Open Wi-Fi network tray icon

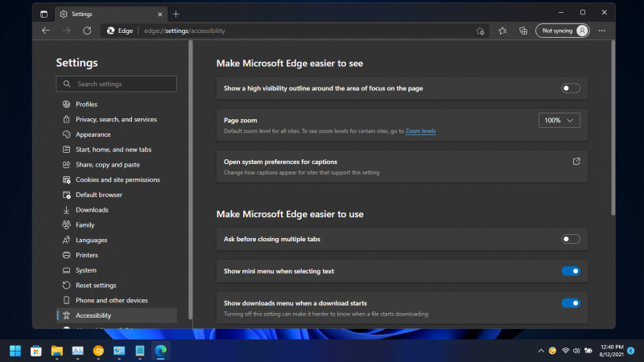(566, 351)
